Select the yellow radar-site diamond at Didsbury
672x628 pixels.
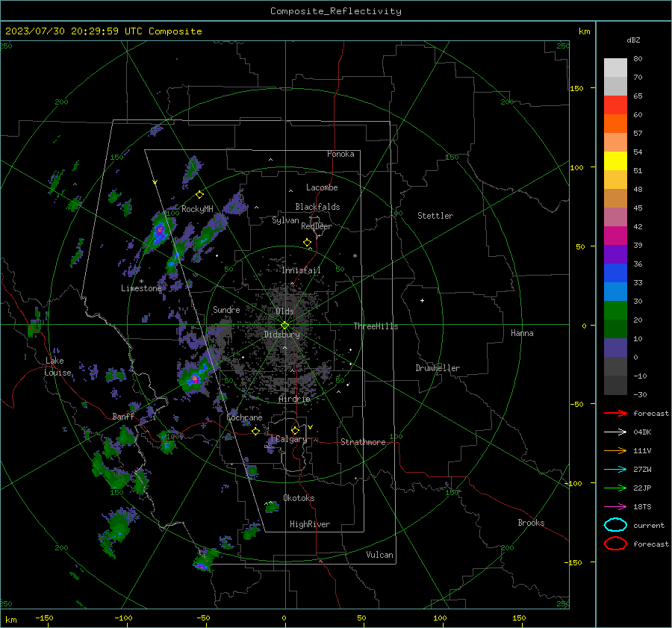[284, 326]
